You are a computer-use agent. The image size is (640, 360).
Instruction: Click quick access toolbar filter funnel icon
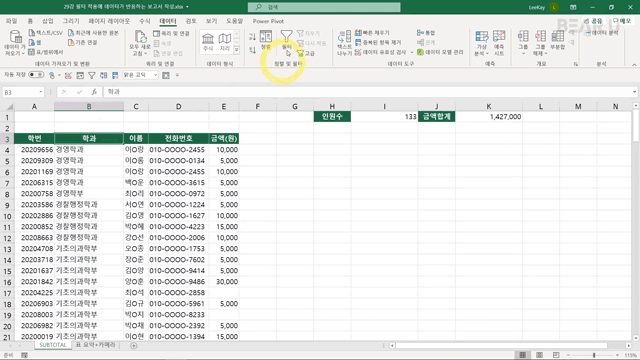pos(92,76)
